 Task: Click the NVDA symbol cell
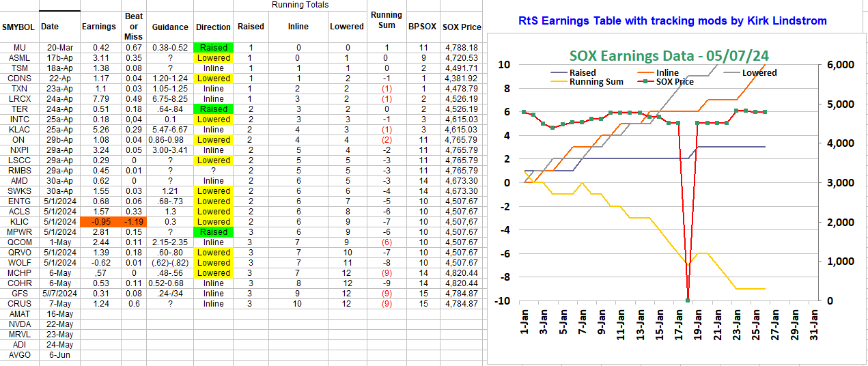coord(19,324)
